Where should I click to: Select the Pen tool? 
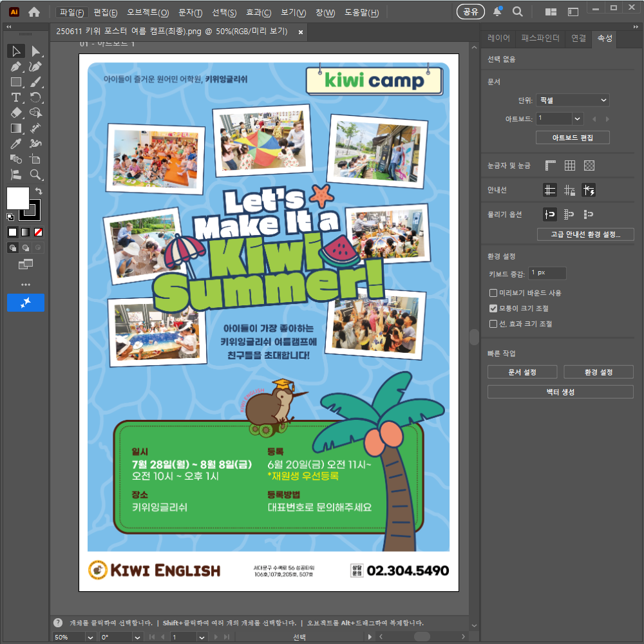coord(16,66)
